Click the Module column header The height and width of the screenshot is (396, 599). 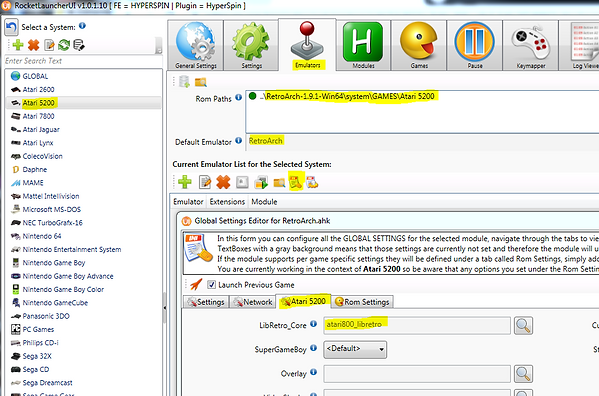(x=264, y=202)
